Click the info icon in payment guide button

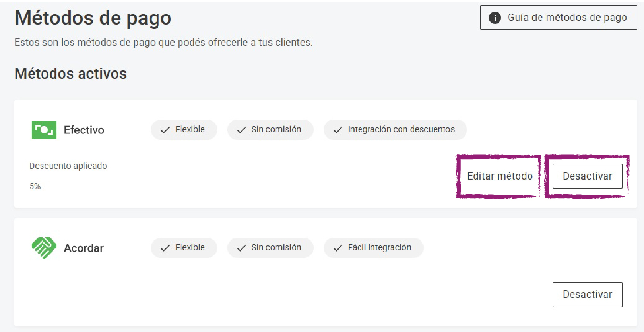[495, 18]
